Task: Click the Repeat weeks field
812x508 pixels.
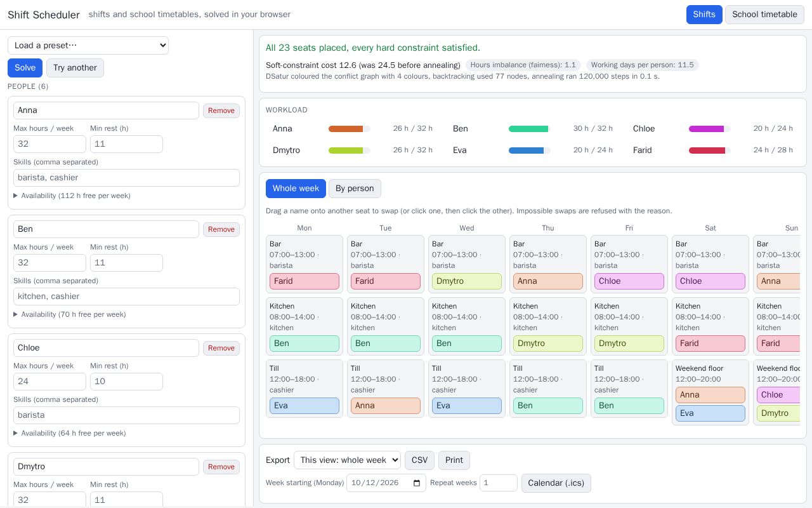Action: click(499, 483)
